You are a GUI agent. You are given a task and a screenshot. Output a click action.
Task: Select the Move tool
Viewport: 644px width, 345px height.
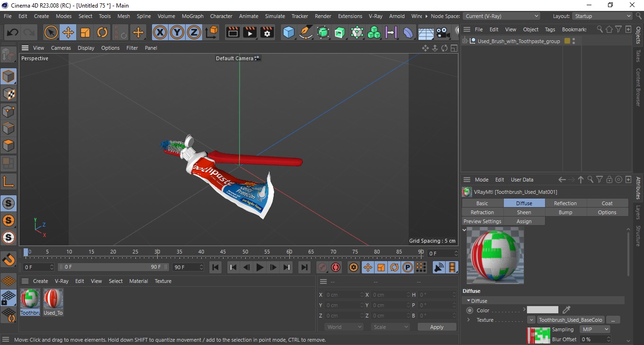click(x=68, y=33)
